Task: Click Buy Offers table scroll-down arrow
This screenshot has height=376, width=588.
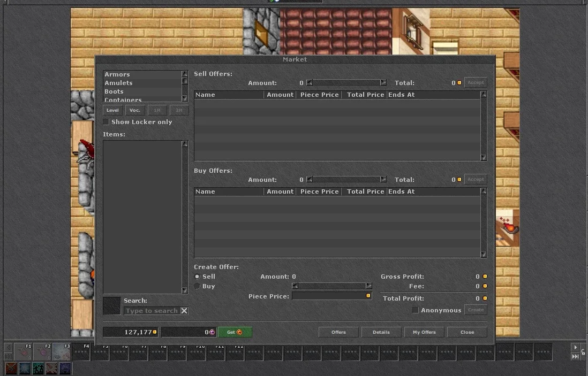Action: 484,254
